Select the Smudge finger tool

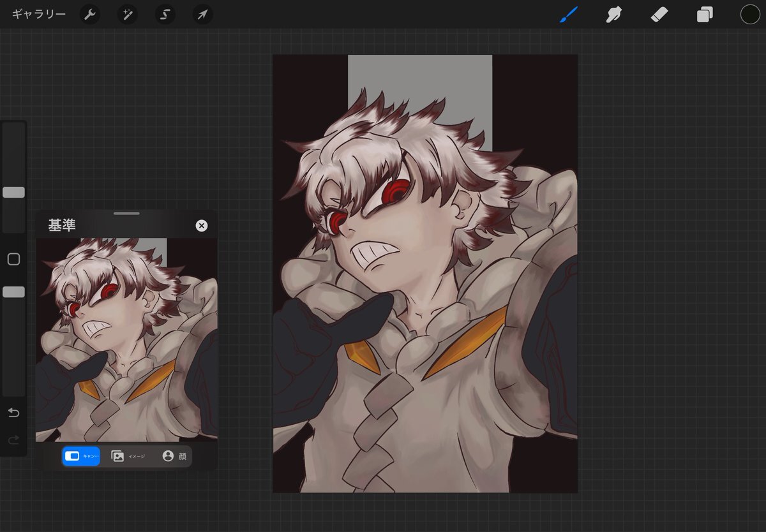click(614, 14)
